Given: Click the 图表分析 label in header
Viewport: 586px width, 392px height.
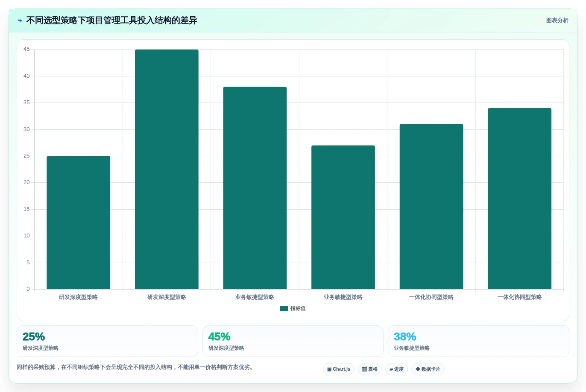Looking at the screenshot, I should (x=557, y=20).
